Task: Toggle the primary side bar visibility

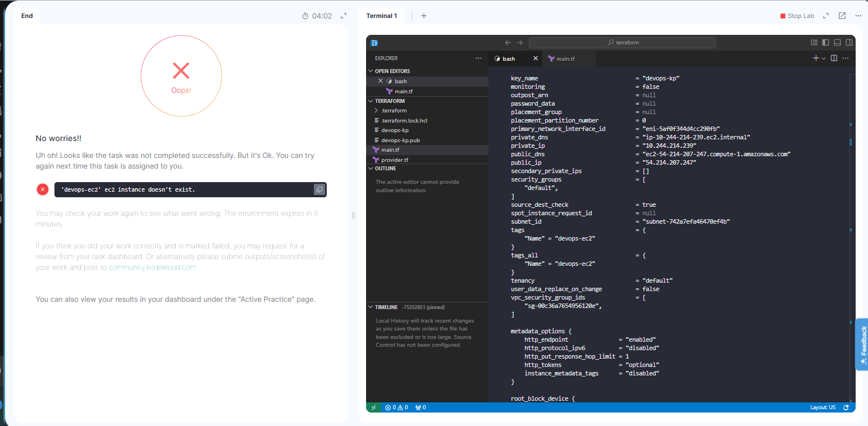Action: click(x=825, y=43)
